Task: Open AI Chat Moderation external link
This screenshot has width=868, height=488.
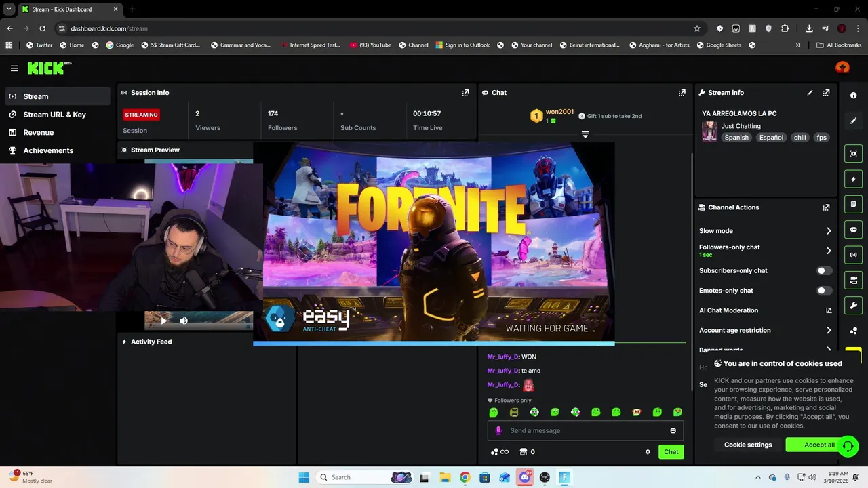Action: tap(829, 310)
